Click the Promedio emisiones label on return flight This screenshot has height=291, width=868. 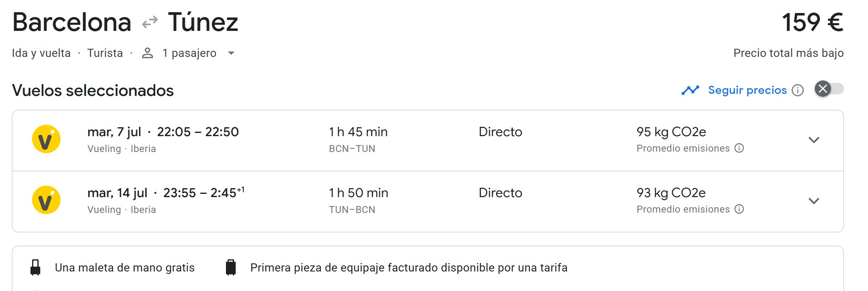pyautogui.click(x=683, y=209)
